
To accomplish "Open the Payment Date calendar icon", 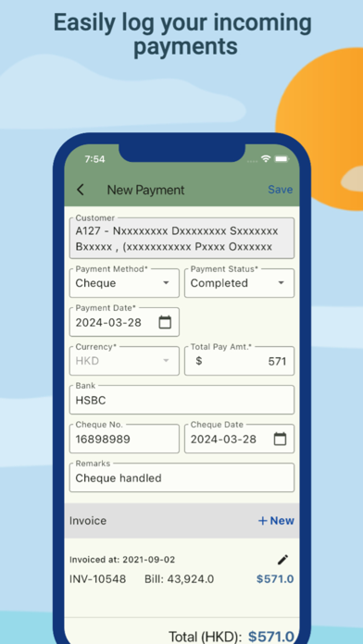I will [165, 322].
